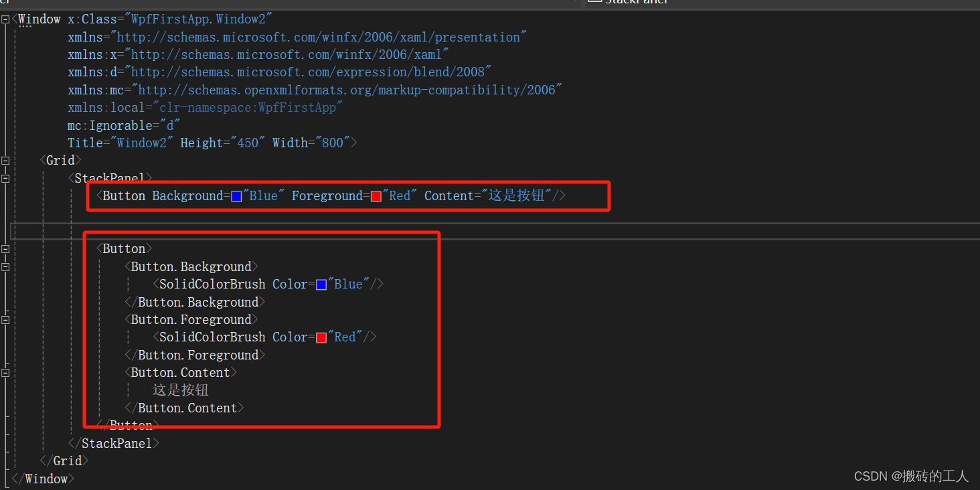The height and width of the screenshot is (490, 980).
Task: Click the 这是按钮 text inside Button.Content
Action: tap(181, 390)
